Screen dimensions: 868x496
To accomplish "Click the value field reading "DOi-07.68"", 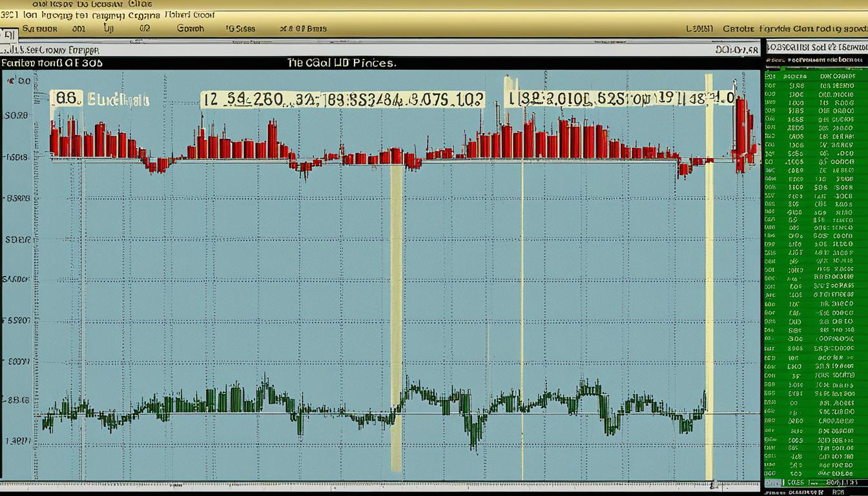I will (x=736, y=49).
